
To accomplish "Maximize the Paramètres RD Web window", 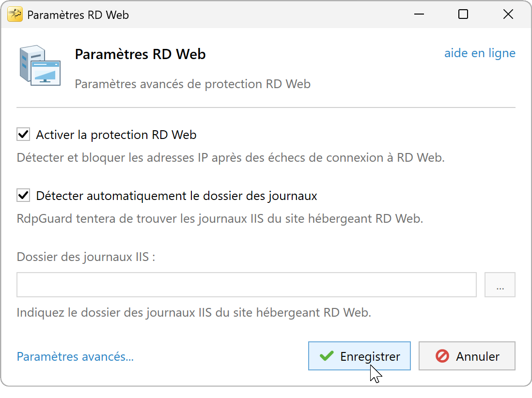I will (x=463, y=14).
